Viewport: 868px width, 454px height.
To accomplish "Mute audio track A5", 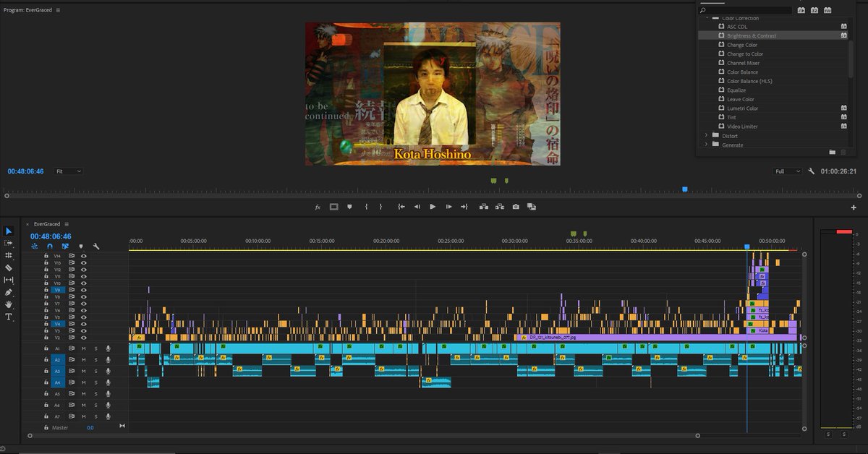I will [x=83, y=394].
